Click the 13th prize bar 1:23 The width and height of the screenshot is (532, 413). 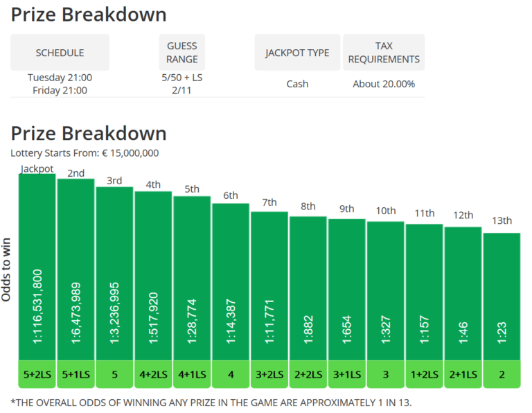pyautogui.click(x=502, y=297)
